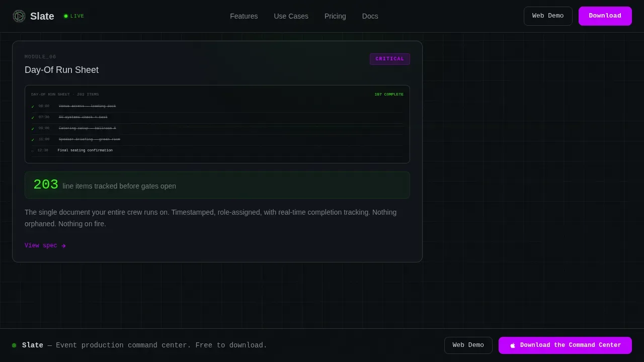
Task: Click the Final seating confirmation text
Action: (x=85, y=150)
